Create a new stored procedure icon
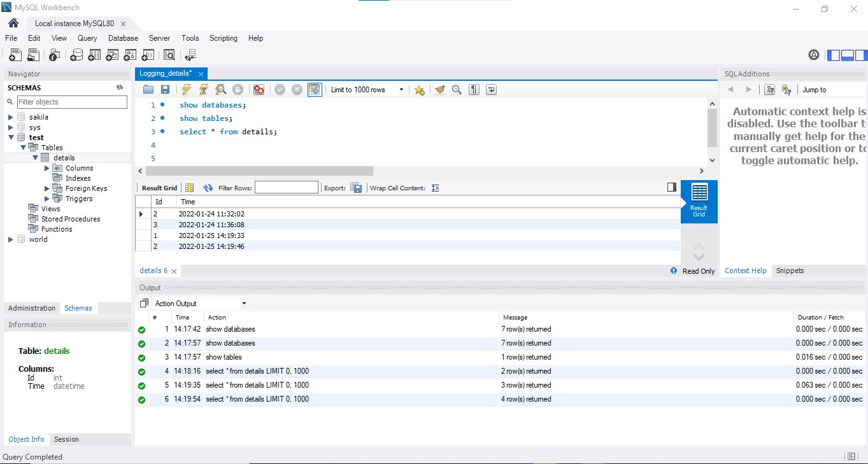The image size is (868, 464). 130,55
